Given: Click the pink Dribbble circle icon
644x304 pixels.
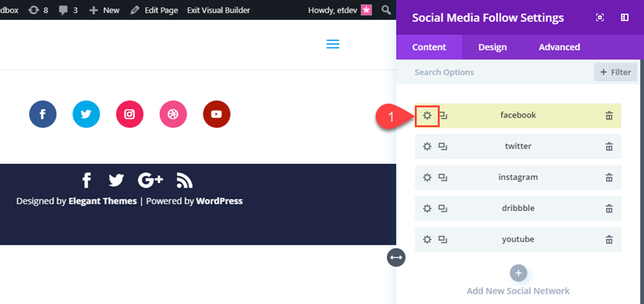Looking at the screenshot, I should 173,114.
